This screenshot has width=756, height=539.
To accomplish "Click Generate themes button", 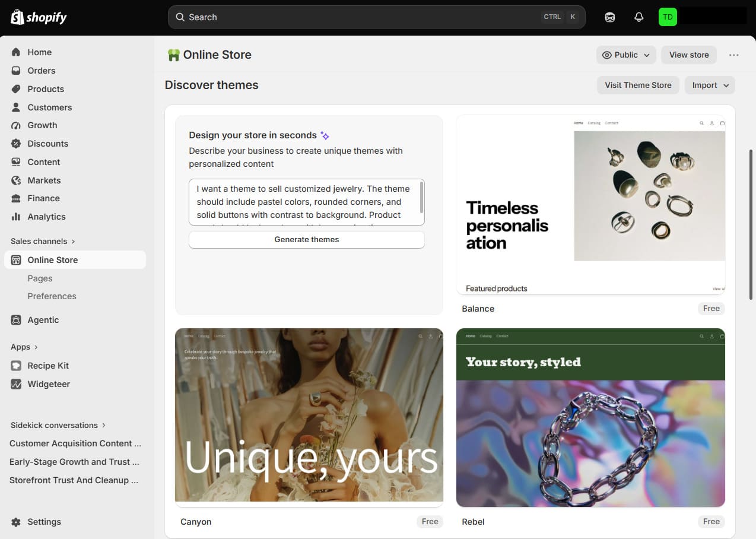I will [x=307, y=240].
